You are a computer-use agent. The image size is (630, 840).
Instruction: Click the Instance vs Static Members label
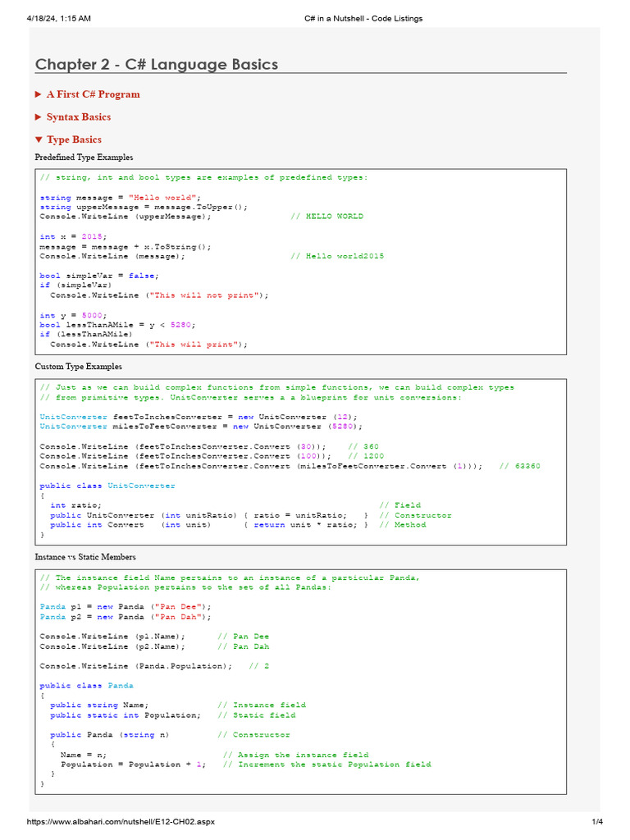tap(85, 557)
